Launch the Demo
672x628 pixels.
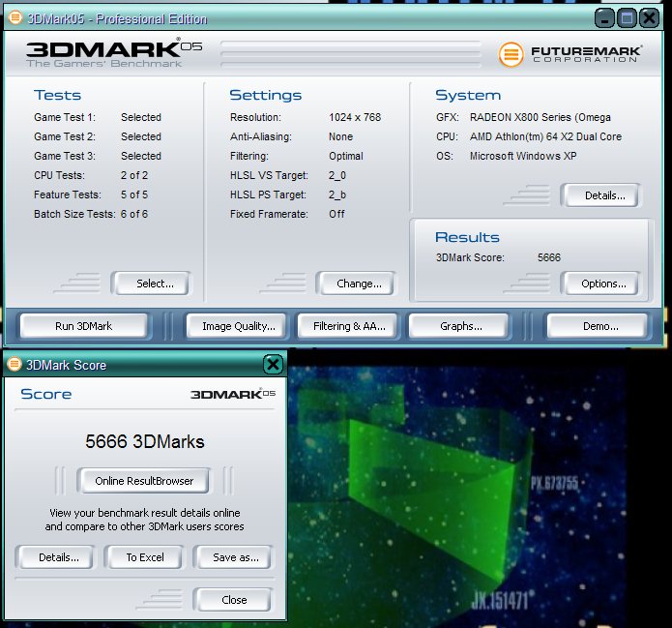(x=597, y=326)
